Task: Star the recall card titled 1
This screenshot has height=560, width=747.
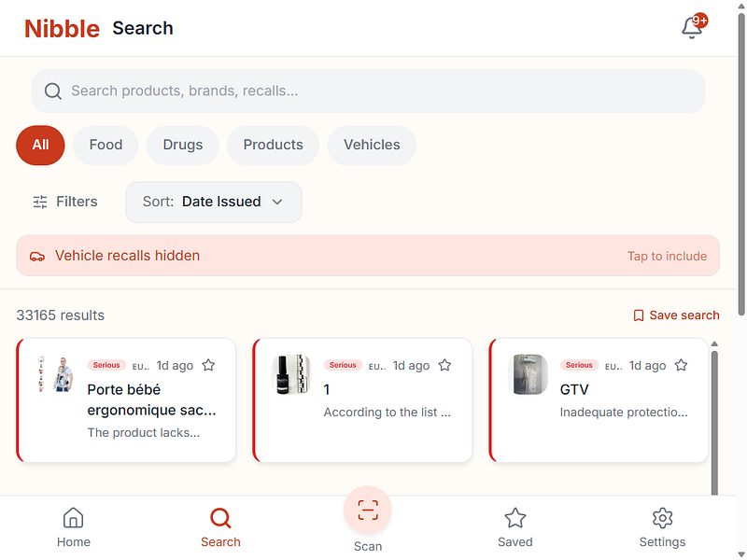Action: 444,365
